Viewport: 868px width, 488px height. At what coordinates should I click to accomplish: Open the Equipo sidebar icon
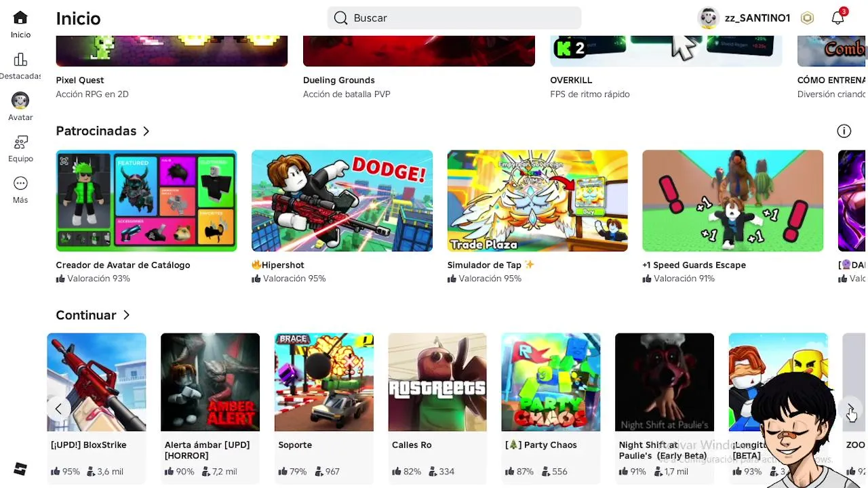click(20, 142)
